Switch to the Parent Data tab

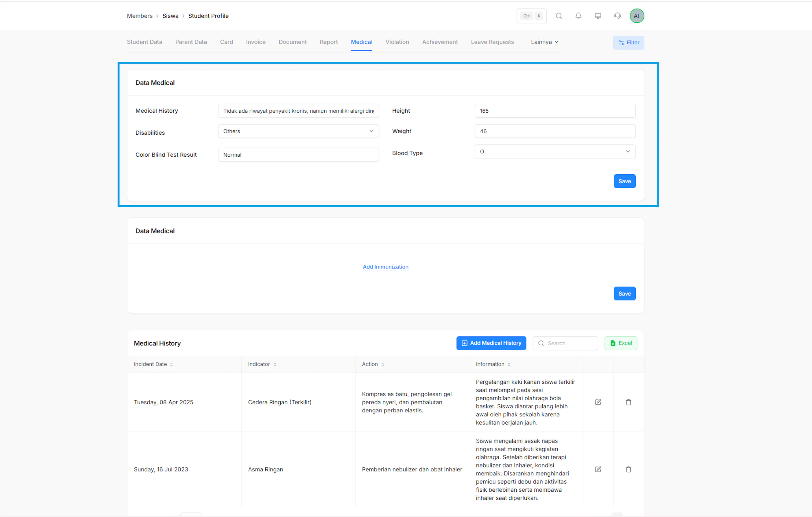pyautogui.click(x=191, y=42)
